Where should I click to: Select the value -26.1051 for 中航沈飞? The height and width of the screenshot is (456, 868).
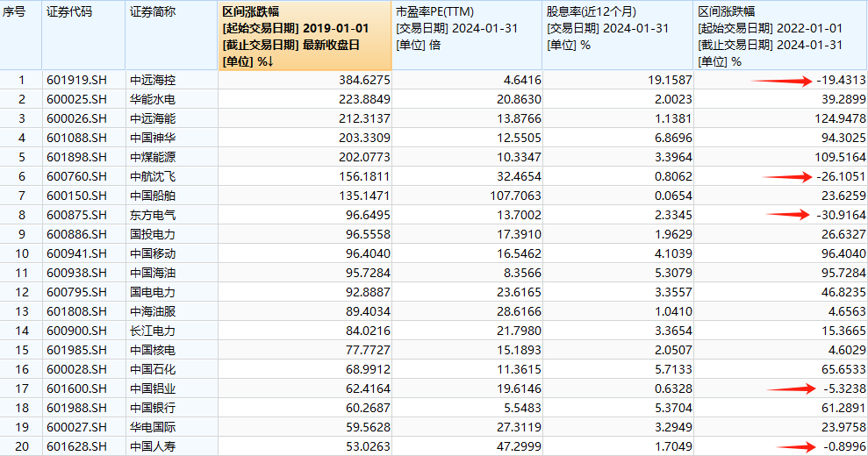click(x=841, y=176)
